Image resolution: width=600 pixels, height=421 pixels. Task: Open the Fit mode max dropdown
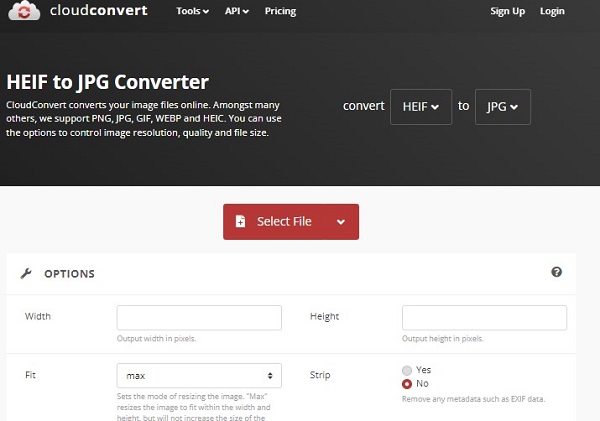pos(199,375)
